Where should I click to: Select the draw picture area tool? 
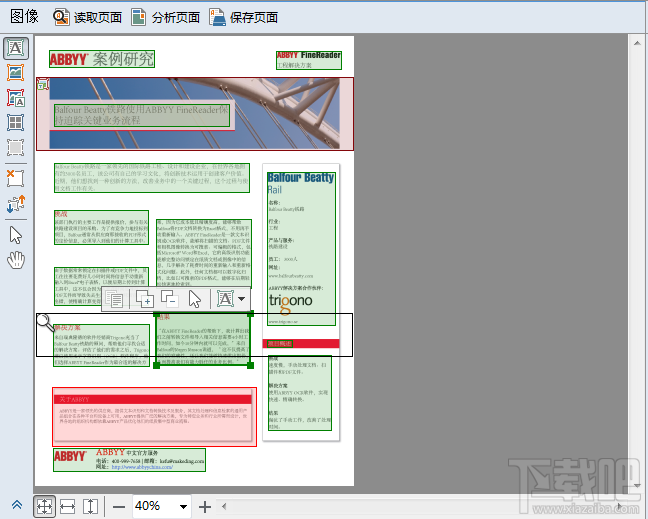click(16, 73)
